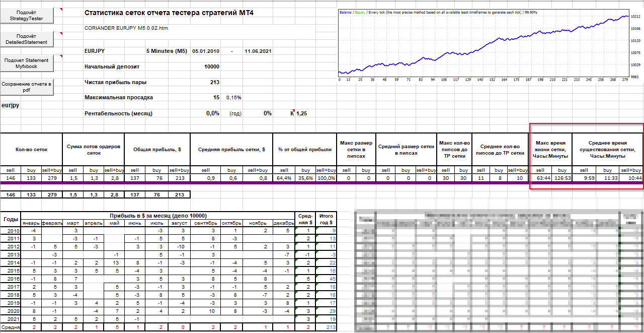The image size is (644, 333).
Task: Select the average lifetime sell+buy value 10:44
Action: click(x=631, y=178)
